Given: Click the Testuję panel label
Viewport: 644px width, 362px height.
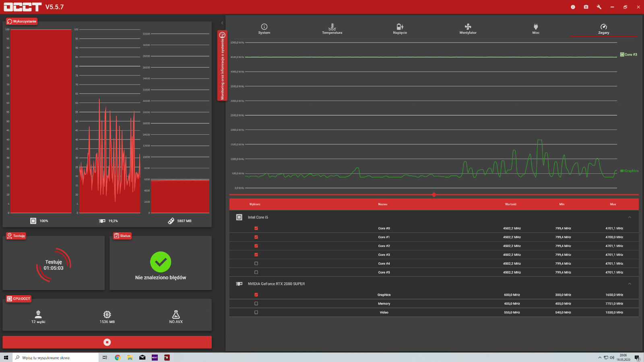Looking at the screenshot, I should [x=16, y=236].
